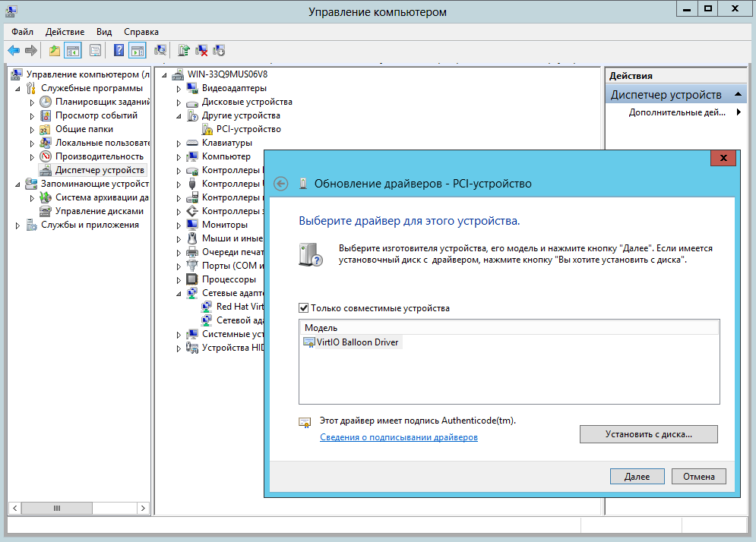Screen dimensions: 756x542
Task: Click the Help question mark toolbar icon
Action: tap(119, 51)
